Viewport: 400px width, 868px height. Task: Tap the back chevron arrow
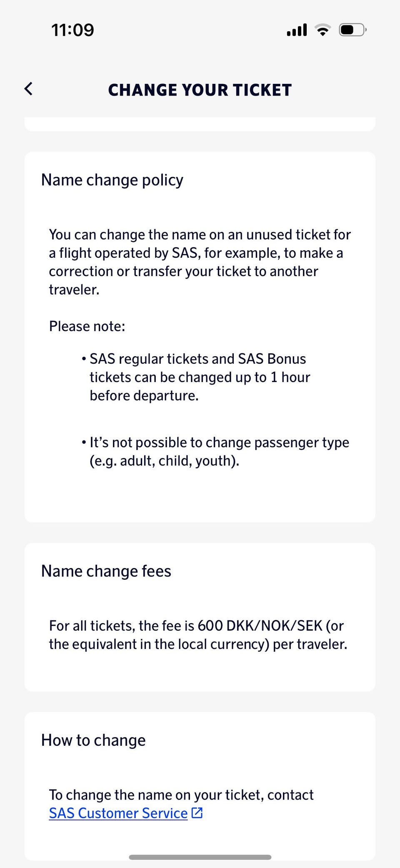pyautogui.click(x=28, y=89)
